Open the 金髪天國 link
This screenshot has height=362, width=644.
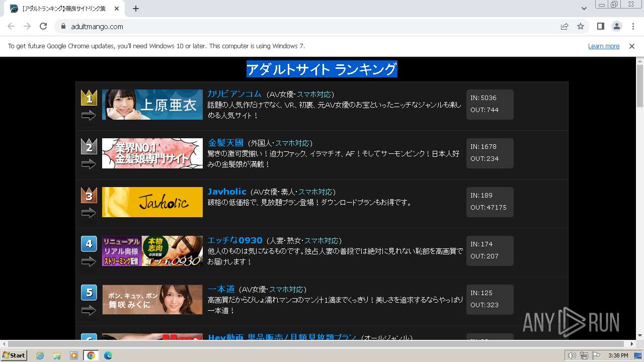(x=225, y=143)
